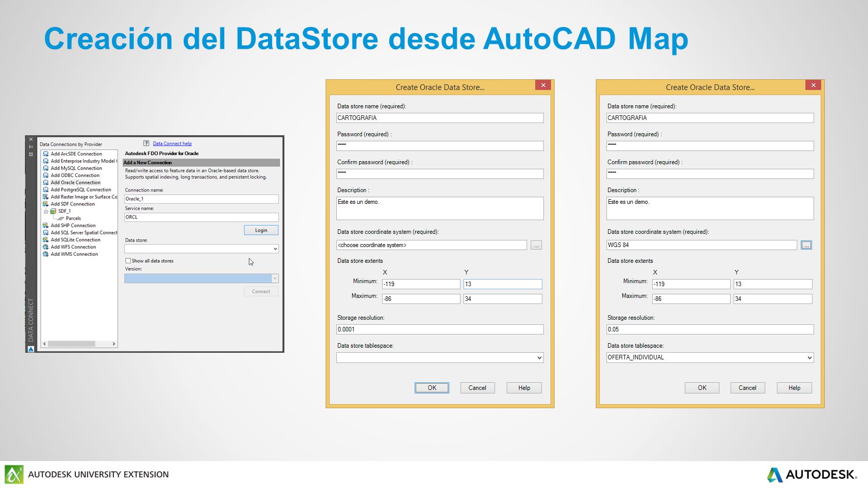Click the Add SHP Connection icon
The image size is (868, 488).
(x=46, y=225)
